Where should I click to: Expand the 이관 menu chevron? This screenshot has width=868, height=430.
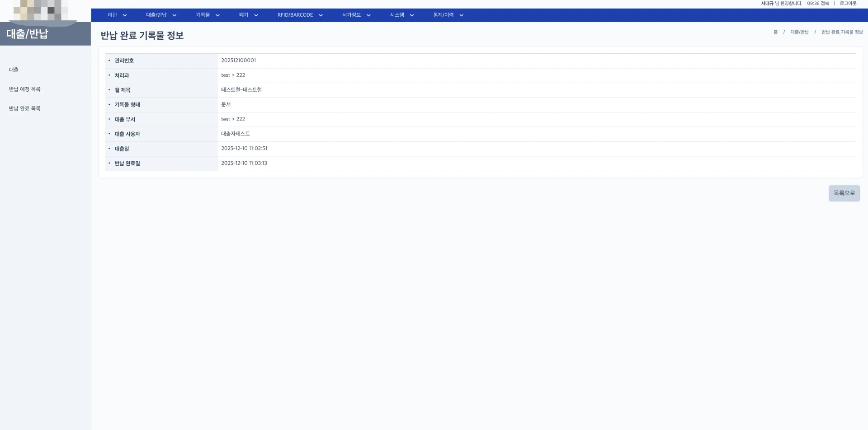pyautogui.click(x=125, y=15)
